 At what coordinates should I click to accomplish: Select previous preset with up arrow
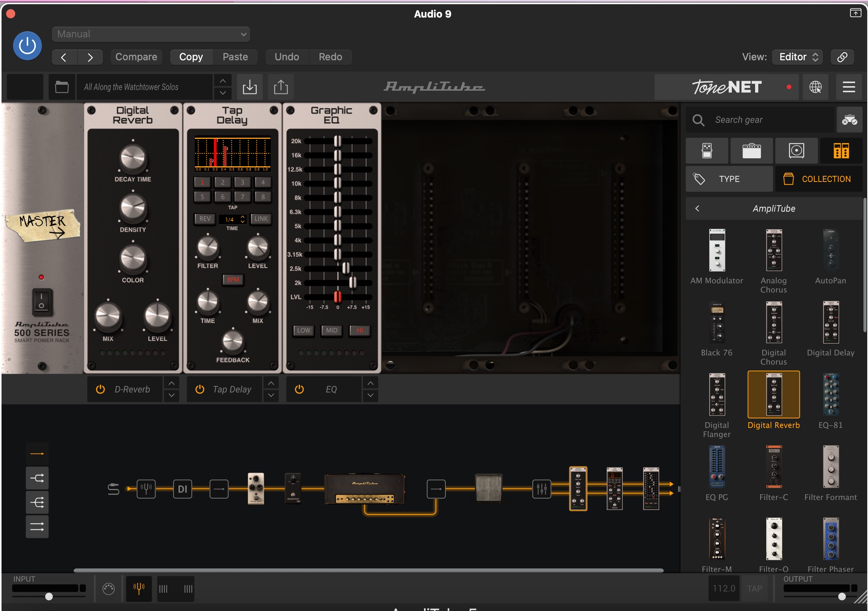point(223,81)
